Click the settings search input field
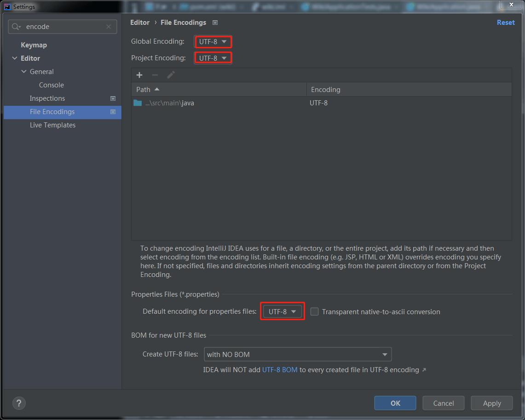 tap(63, 27)
